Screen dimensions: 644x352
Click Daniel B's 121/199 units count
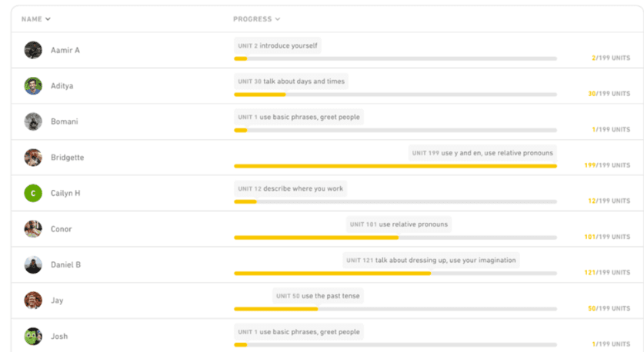(607, 272)
